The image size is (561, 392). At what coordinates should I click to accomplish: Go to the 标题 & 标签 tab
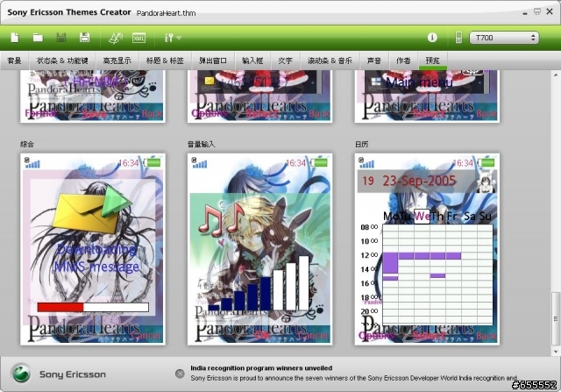pos(165,61)
